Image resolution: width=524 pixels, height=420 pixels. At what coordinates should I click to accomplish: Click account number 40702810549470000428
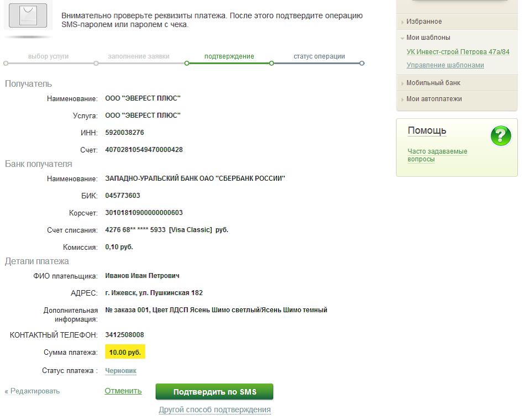144,150
